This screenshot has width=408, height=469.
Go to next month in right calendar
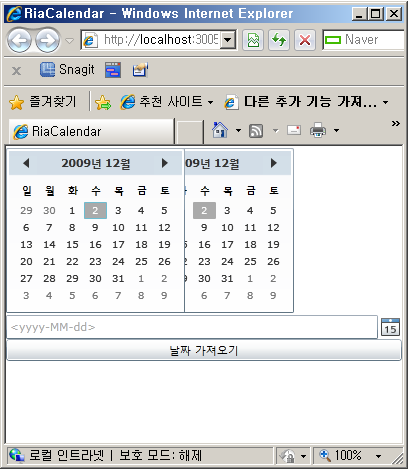click(x=274, y=163)
